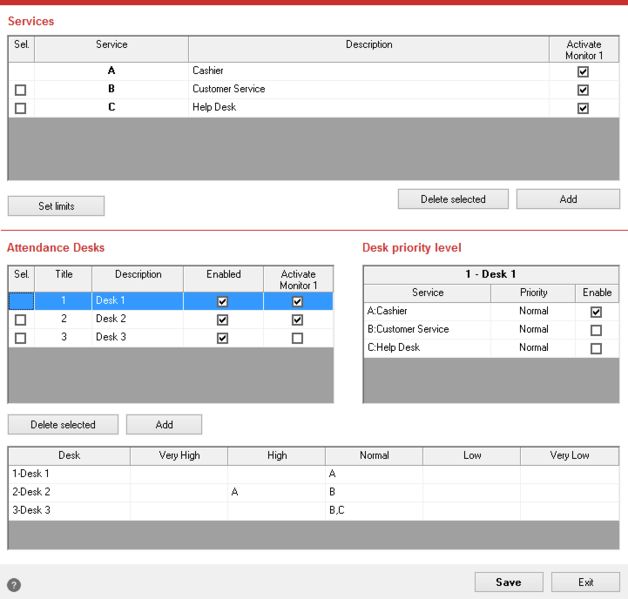Click Add button under Services
The height and width of the screenshot is (599, 628).
coord(568,199)
